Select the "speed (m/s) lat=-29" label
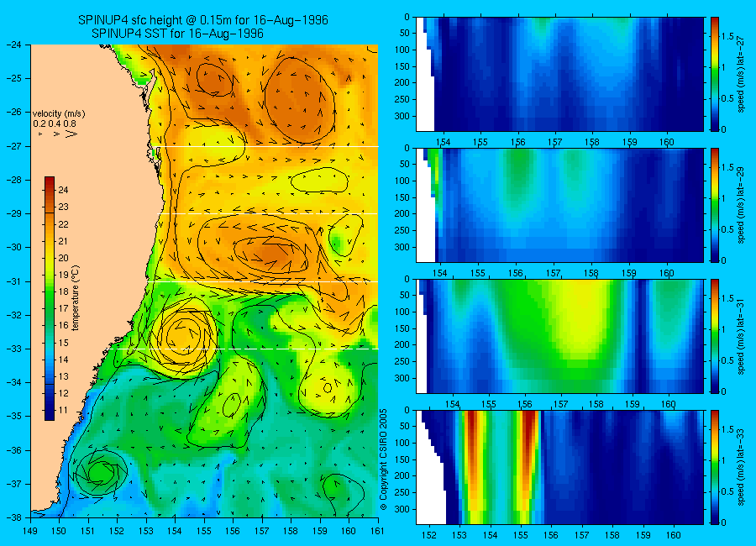This screenshot has height=546, width=756. coord(742,205)
